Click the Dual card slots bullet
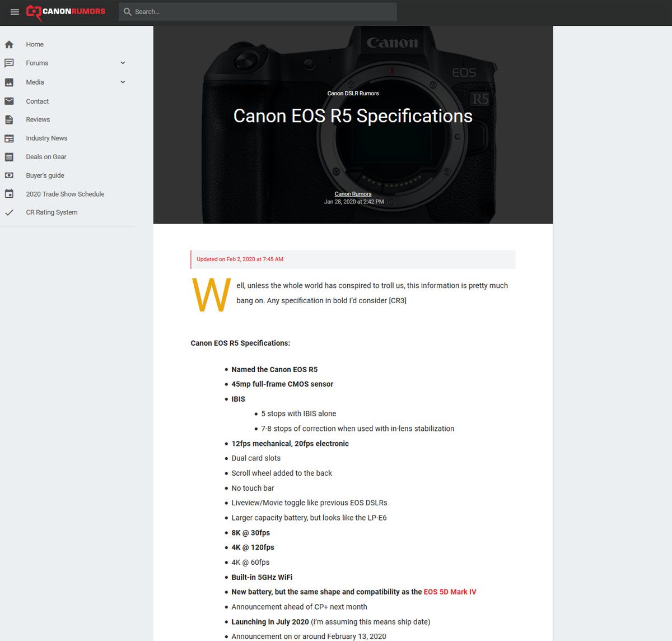 point(256,458)
